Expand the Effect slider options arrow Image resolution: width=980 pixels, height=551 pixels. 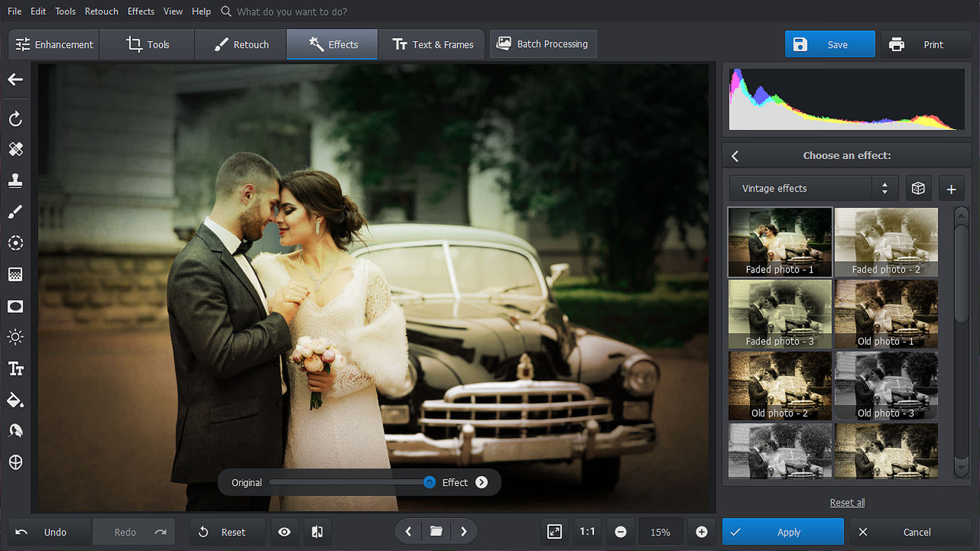pyautogui.click(x=482, y=482)
